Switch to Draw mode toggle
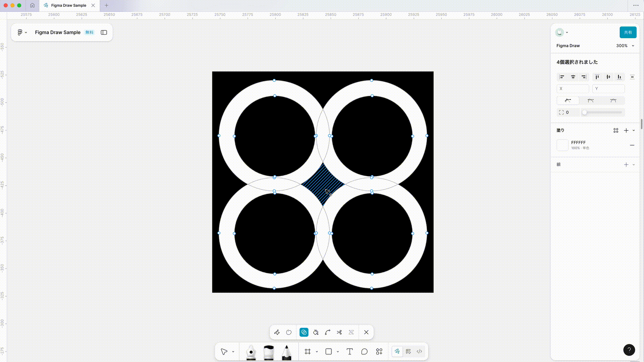Screen dimensions: 644x362 point(397,351)
